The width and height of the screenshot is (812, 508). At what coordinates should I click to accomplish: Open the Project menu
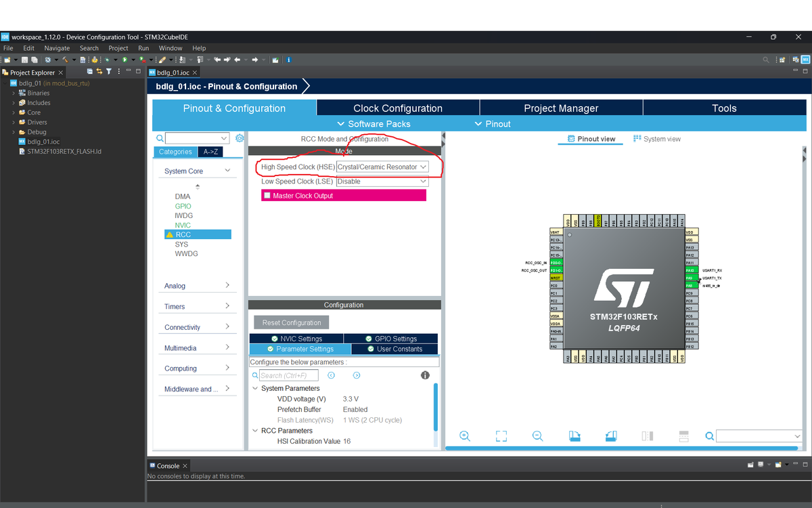coord(118,48)
